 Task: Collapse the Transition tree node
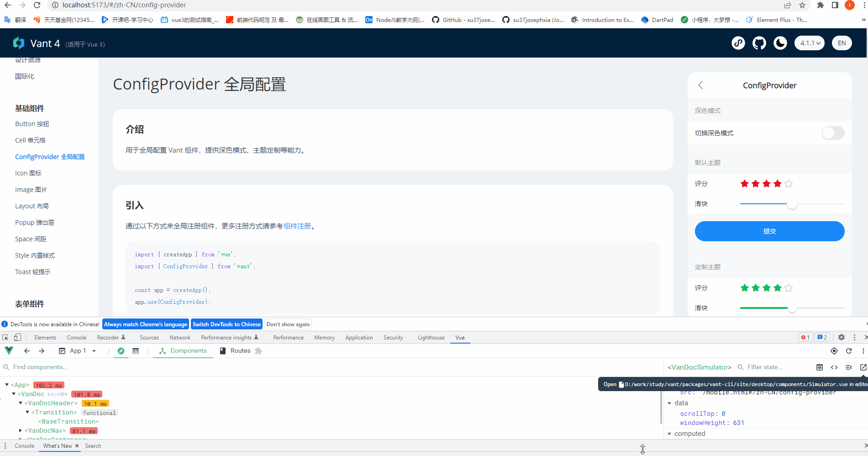click(27, 412)
